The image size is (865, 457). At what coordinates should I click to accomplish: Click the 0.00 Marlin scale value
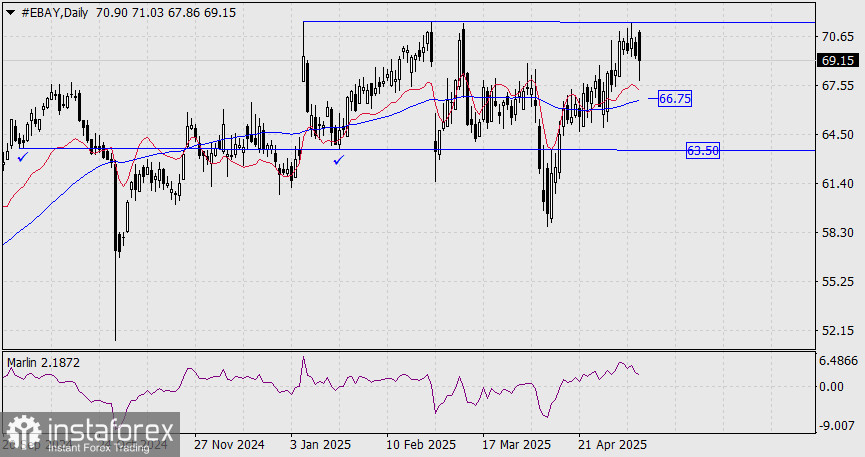click(x=831, y=386)
